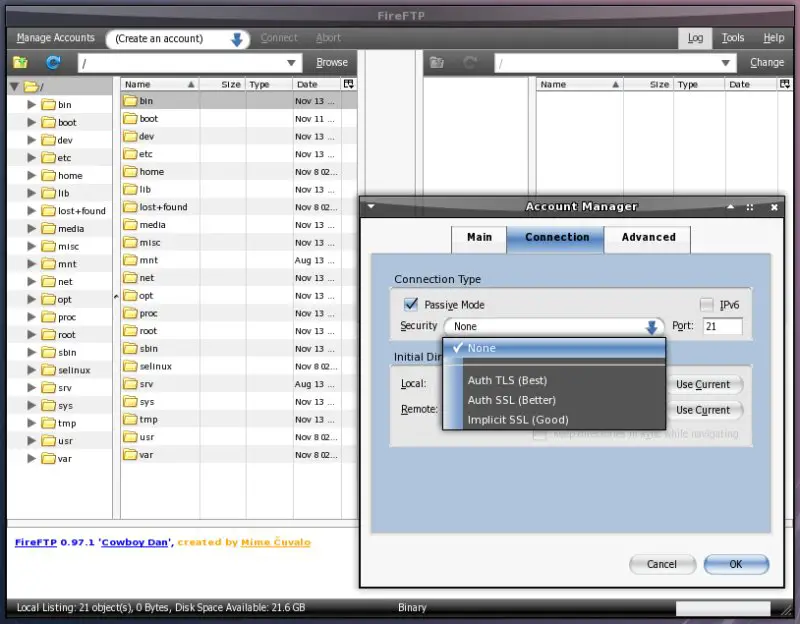The image size is (800, 624).
Task: Click the Account Manager window menu arrow
Action: (371, 207)
